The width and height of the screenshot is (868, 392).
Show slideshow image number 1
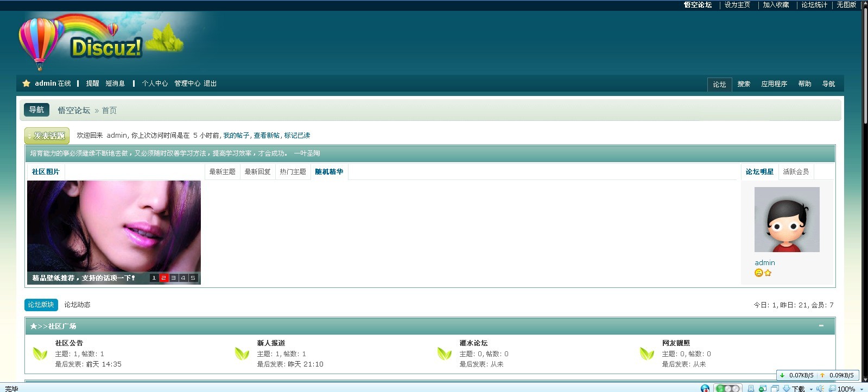pos(154,278)
